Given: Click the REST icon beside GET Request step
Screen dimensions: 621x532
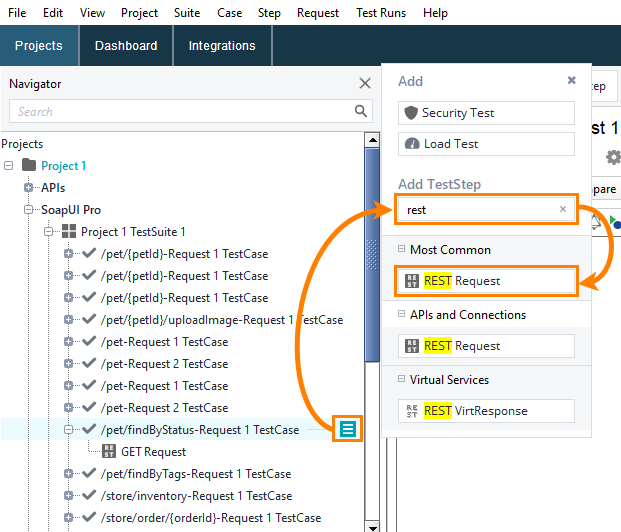Looking at the screenshot, I should pyautogui.click(x=109, y=451).
